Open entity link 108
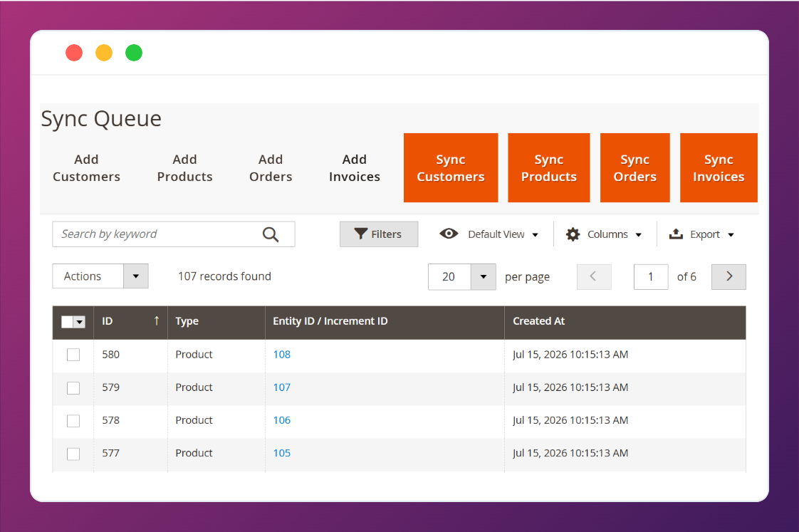 282,355
